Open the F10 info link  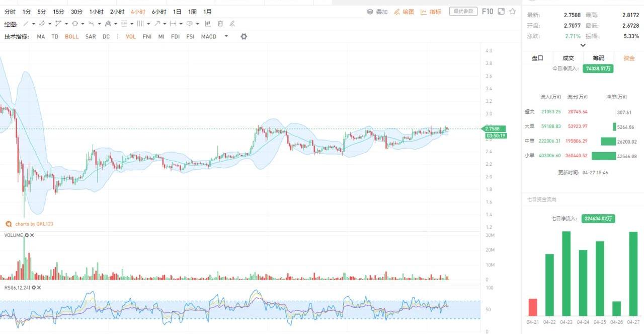click(488, 12)
